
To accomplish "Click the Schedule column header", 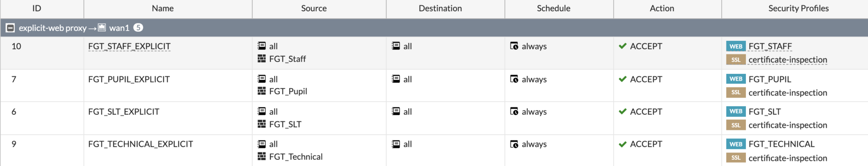I will coord(554,8).
